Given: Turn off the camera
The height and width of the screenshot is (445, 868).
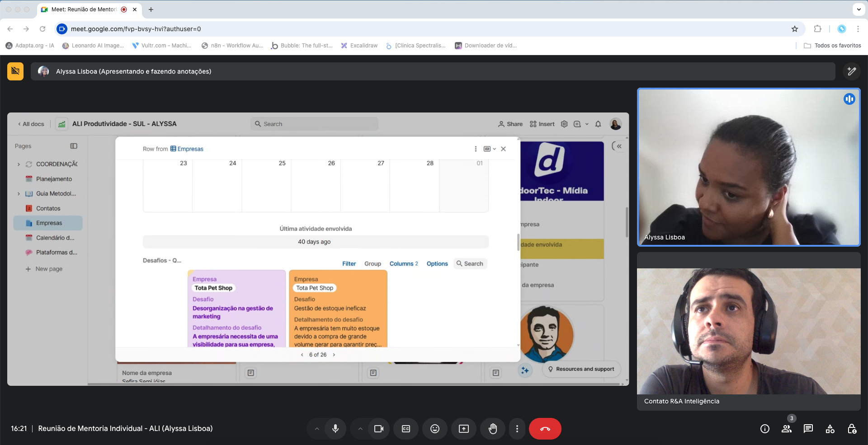Looking at the screenshot, I should click(379, 429).
